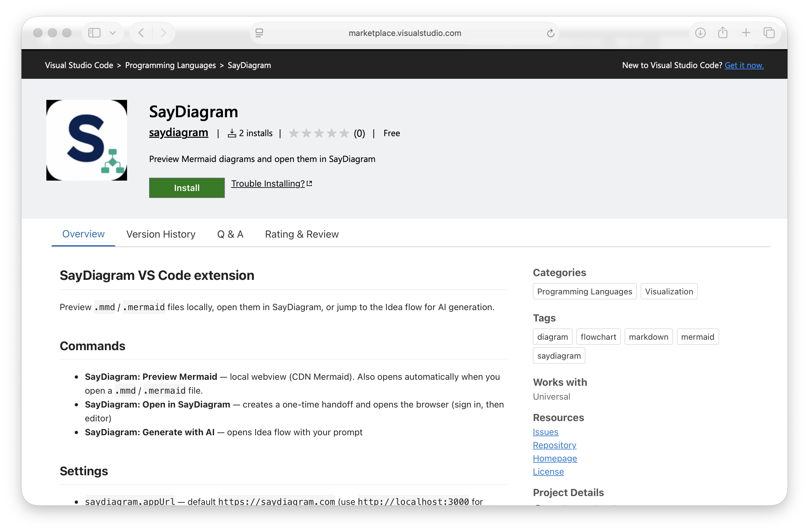The image size is (809, 532).
Task: Click the red close window button
Action: [x=38, y=33]
